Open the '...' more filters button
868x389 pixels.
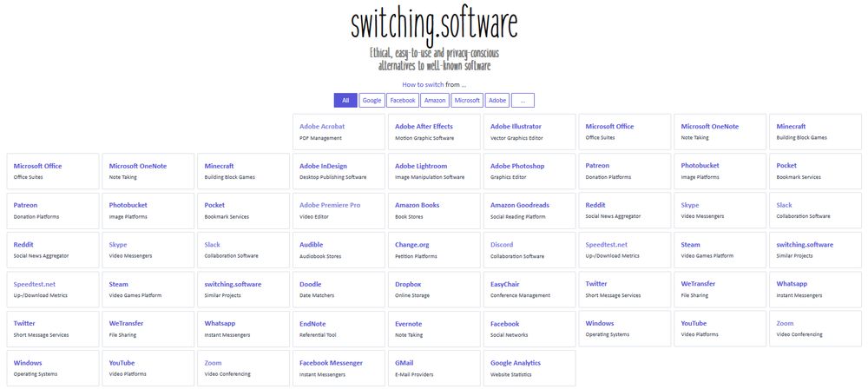(x=523, y=101)
